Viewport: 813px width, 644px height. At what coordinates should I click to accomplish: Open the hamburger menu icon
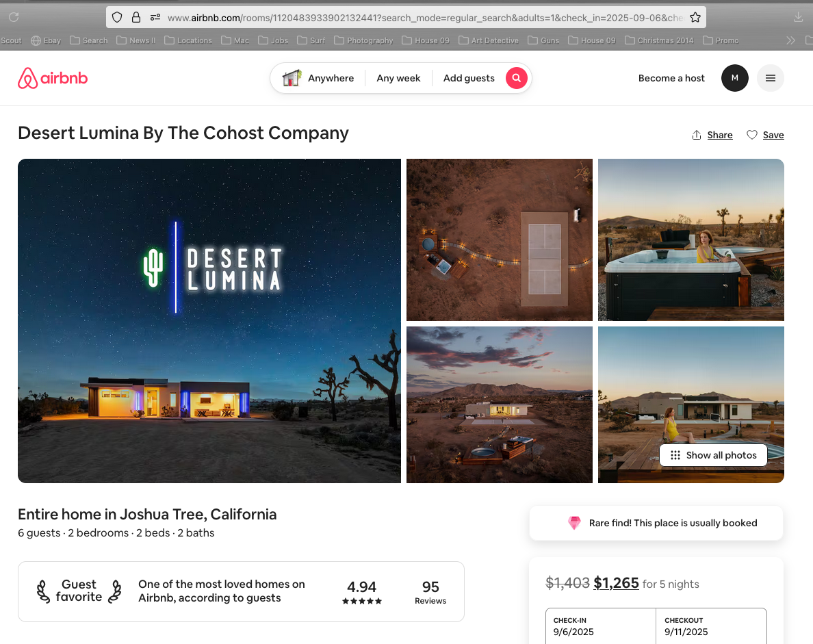tap(771, 78)
